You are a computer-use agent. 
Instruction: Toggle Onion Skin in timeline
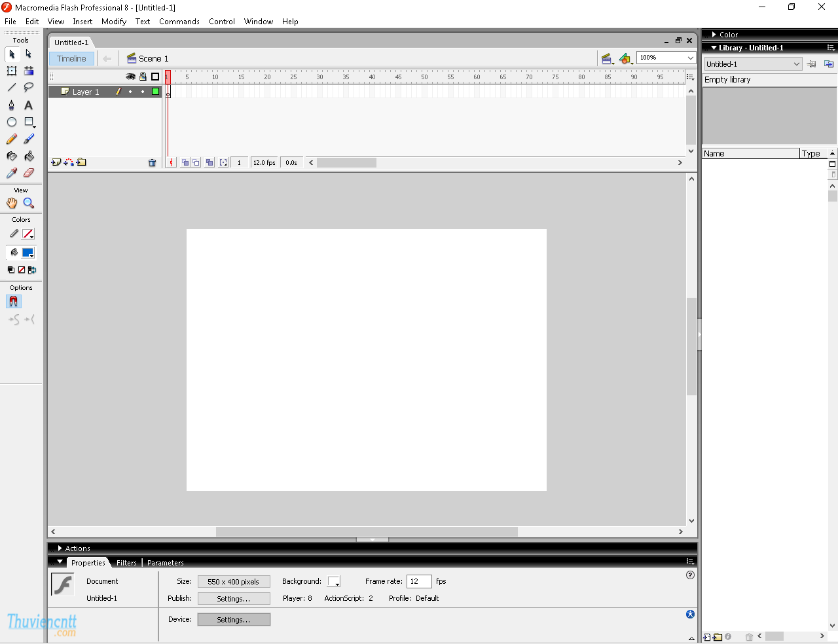click(x=185, y=162)
